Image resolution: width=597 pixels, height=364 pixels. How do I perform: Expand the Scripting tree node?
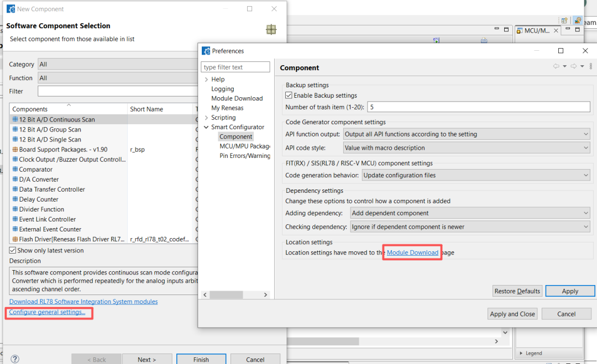[206, 118]
